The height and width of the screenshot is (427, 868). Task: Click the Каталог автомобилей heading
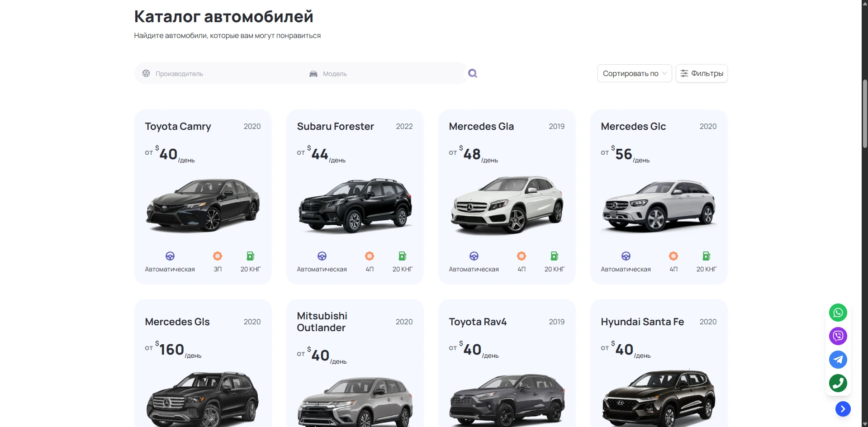pyautogui.click(x=223, y=17)
